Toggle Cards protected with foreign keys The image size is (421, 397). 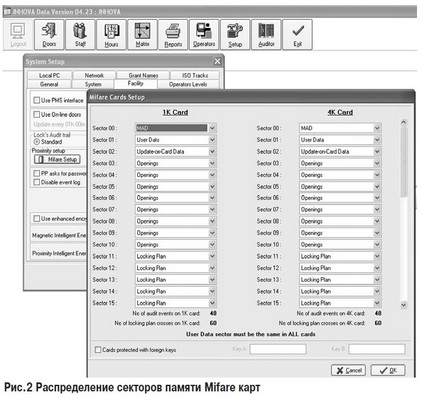98,350
